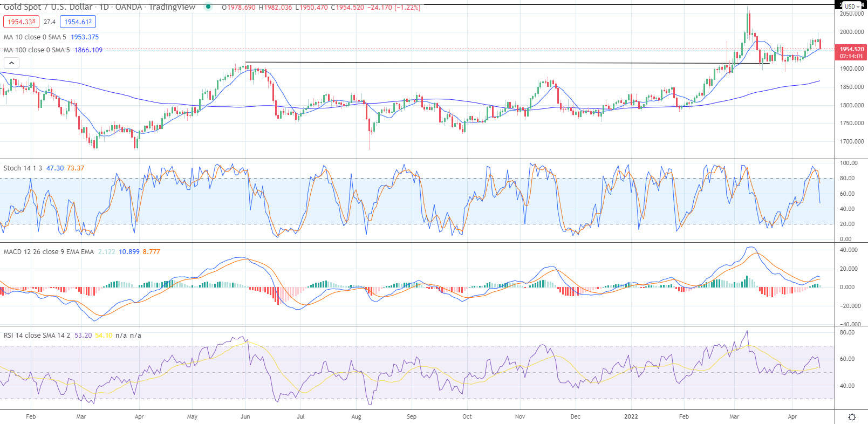Viewport: 868px width, 424px height.
Task: Select the RSI 14 close indicator label
Action: (x=37, y=336)
